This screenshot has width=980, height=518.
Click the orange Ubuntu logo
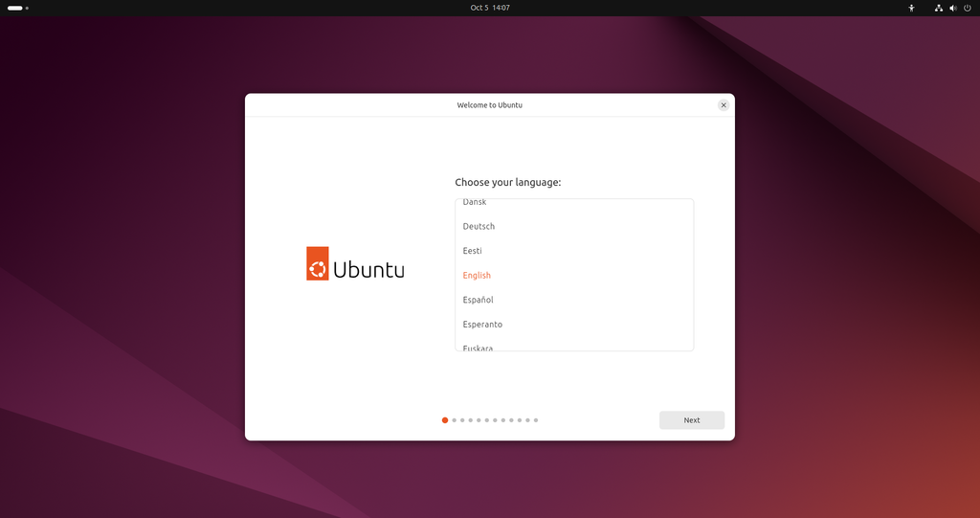(318, 263)
